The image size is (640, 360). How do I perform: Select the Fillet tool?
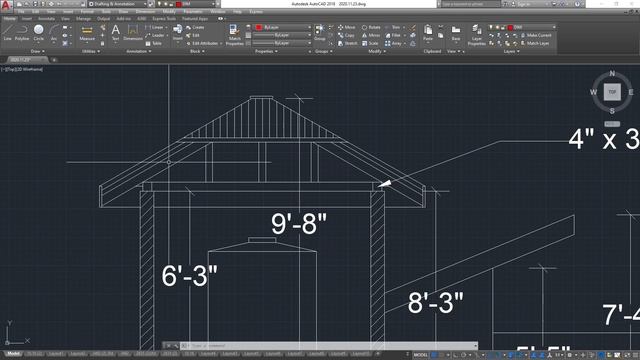click(394, 36)
